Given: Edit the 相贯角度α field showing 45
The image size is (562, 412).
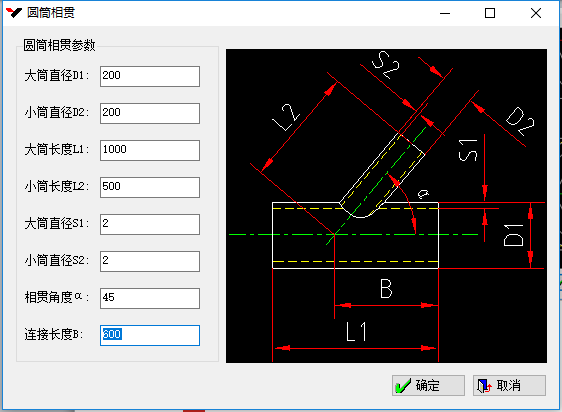Looking at the screenshot, I should [150, 298].
